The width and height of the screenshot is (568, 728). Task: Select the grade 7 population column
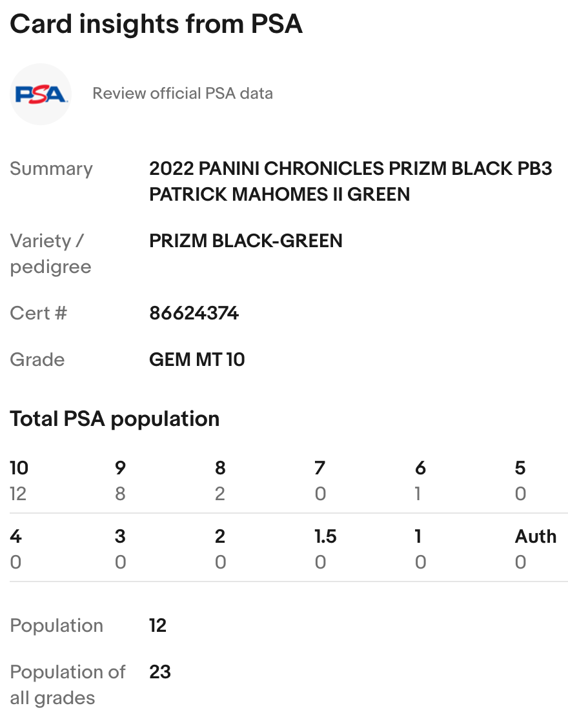pos(320,481)
